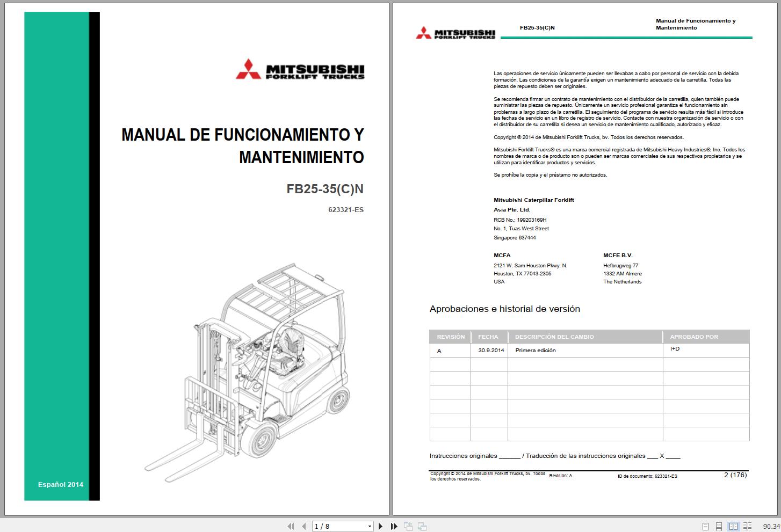
Task: Jump to the last page
Action: click(394, 526)
